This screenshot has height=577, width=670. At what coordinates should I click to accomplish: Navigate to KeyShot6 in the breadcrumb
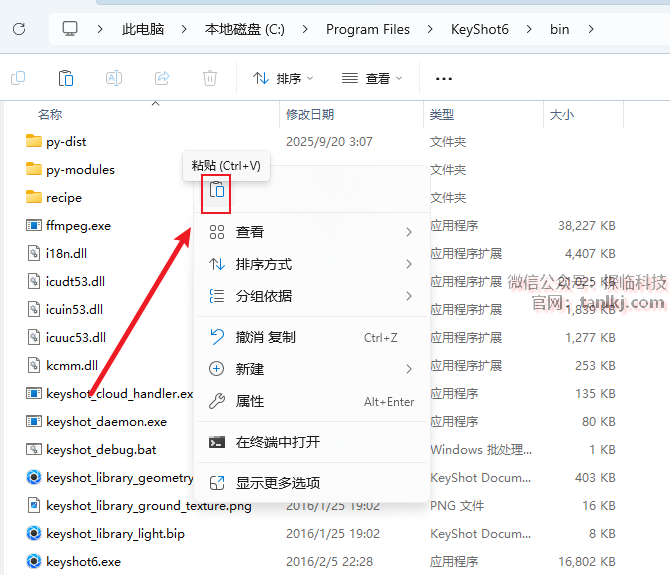(479, 29)
